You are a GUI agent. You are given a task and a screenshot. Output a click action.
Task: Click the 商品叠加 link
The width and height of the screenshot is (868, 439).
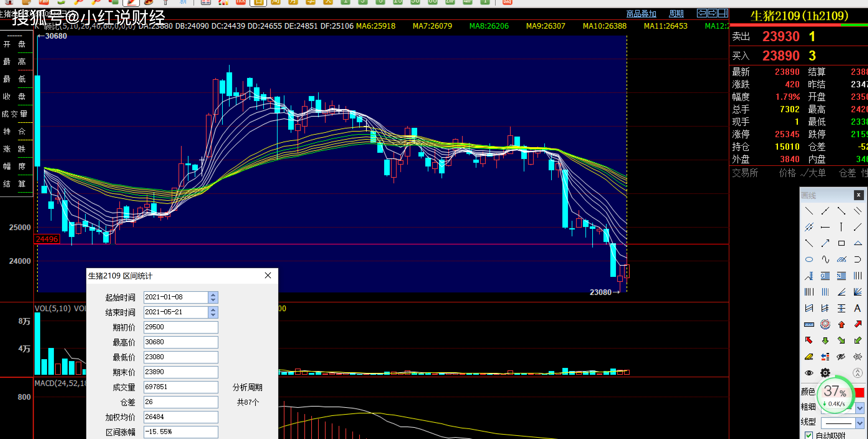[x=641, y=14]
